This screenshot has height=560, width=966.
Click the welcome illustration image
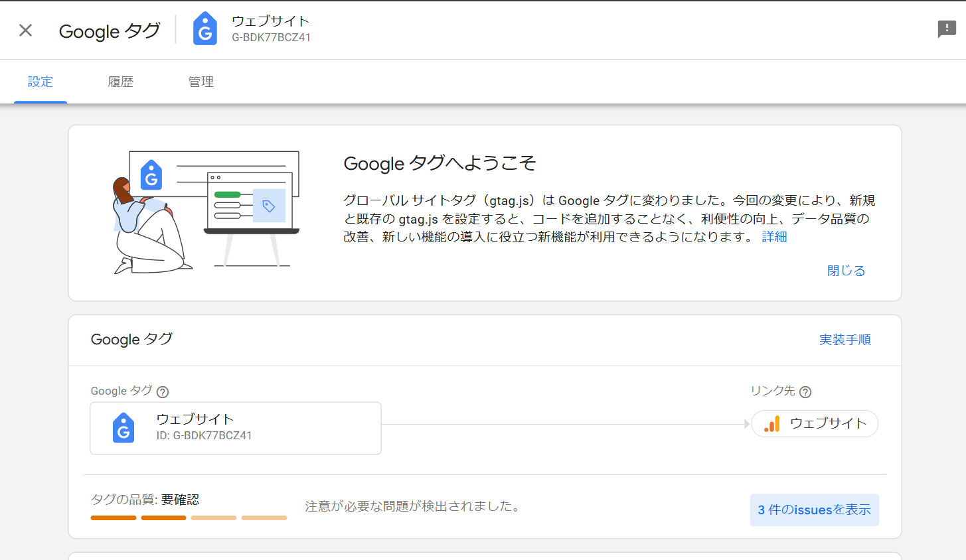click(206, 212)
